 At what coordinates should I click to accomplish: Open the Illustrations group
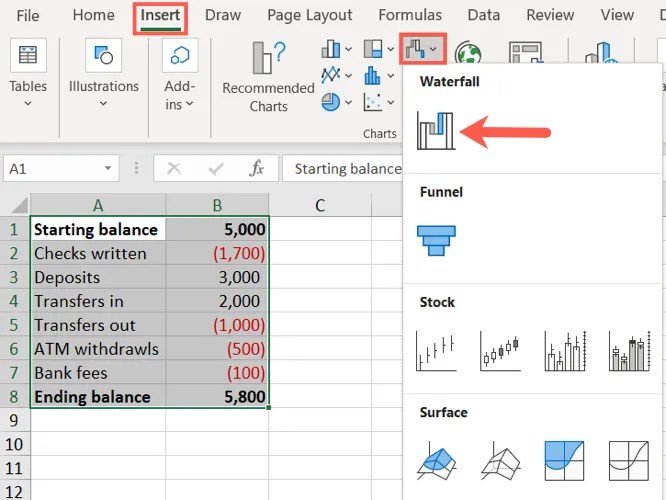[x=104, y=72]
